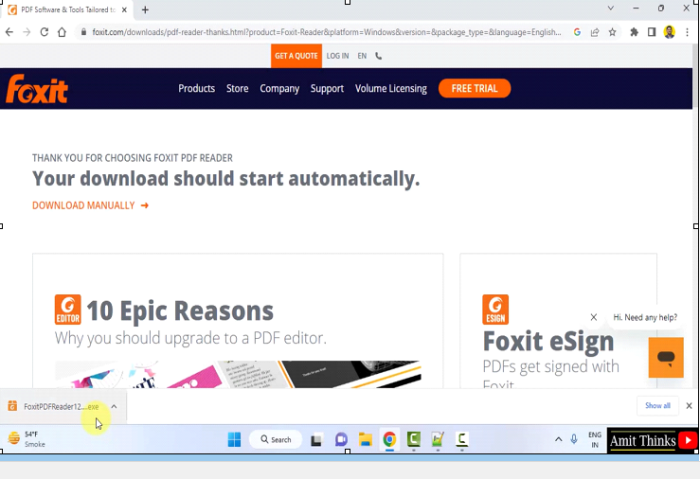Open the Volume Licensing menu
This screenshot has height=479, width=700.
(391, 88)
